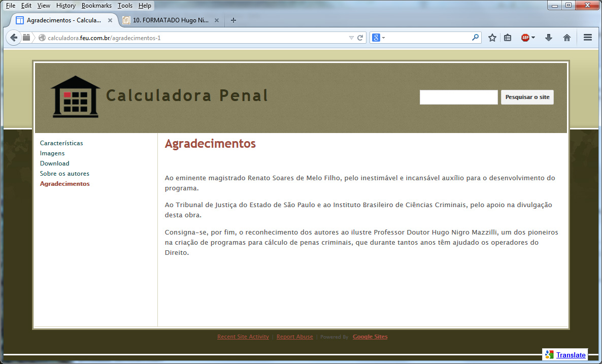Click the Pesquisar o site button
Screen dimensions: 602x364
(527, 97)
